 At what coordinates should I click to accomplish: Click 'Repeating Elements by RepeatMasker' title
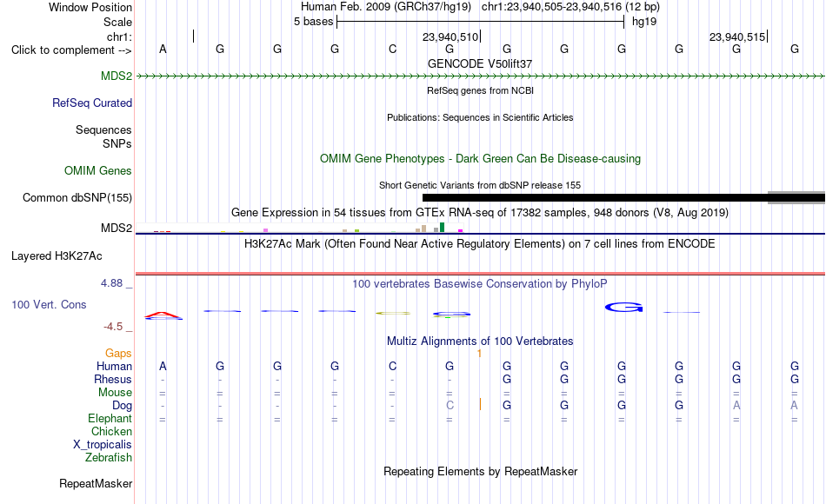click(x=480, y=471)
